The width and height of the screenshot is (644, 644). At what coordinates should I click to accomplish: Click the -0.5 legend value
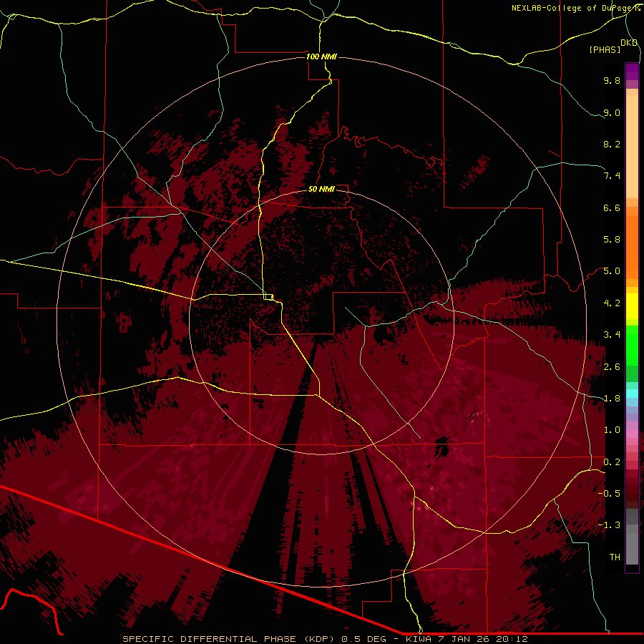[x=609, y=493]
